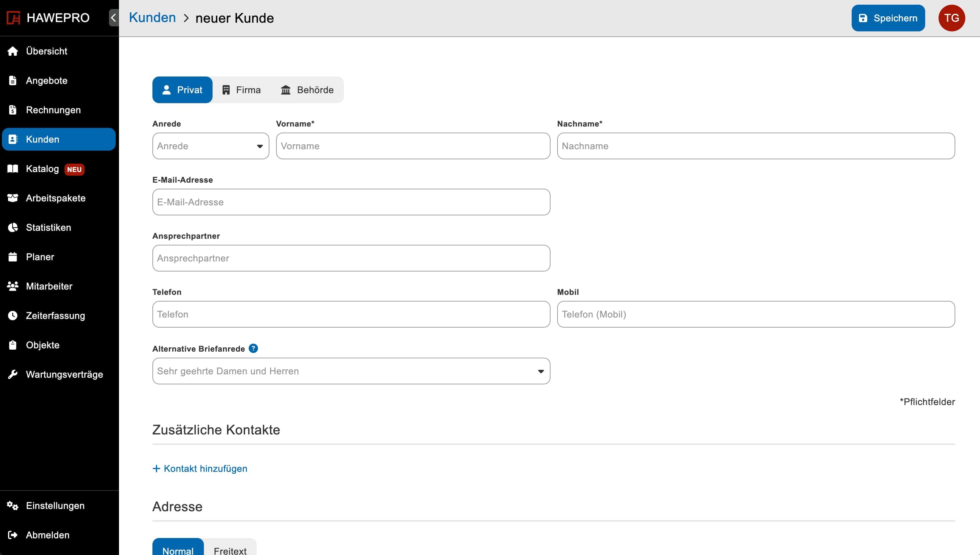This screenshot has height=555, width=980.
Task: Click the Zeiterfassung clock icon
Action: point(13,316)
